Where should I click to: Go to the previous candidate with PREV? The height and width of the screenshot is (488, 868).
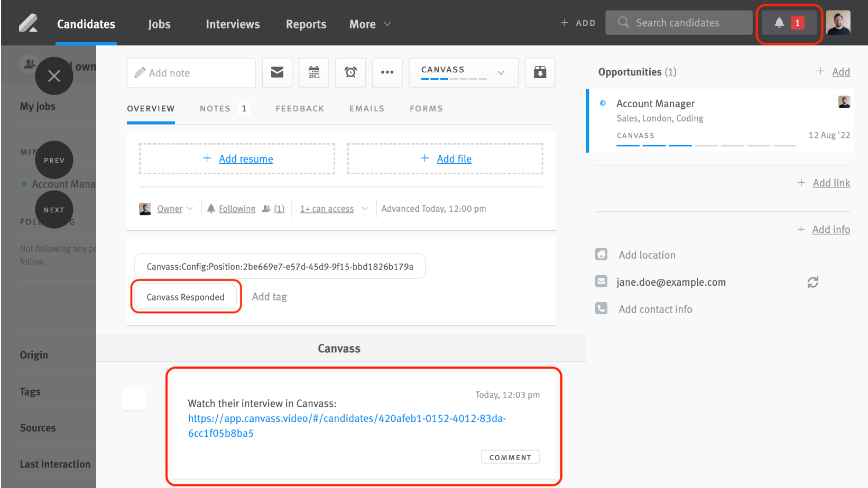pyautogui.click(x=54, y=160)
